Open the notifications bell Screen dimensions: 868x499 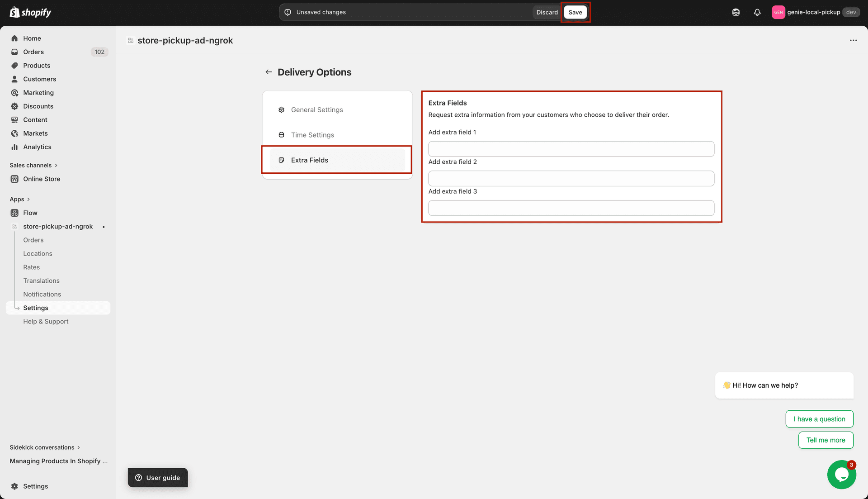[x=757, y=12]
